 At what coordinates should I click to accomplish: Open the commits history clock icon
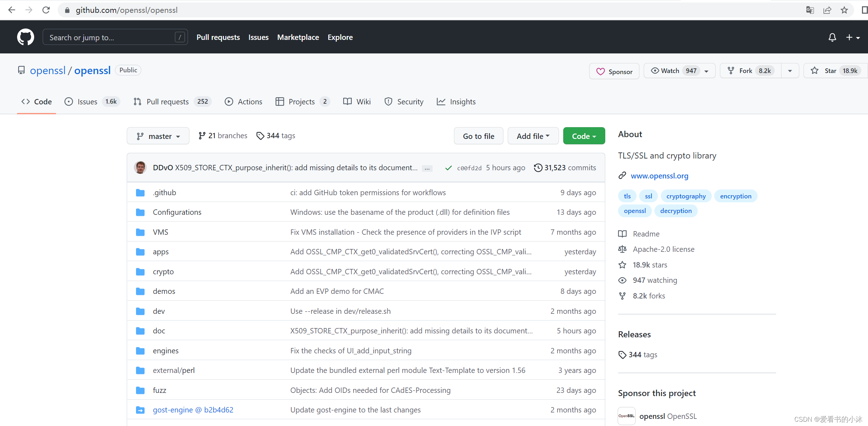(538, 167)
